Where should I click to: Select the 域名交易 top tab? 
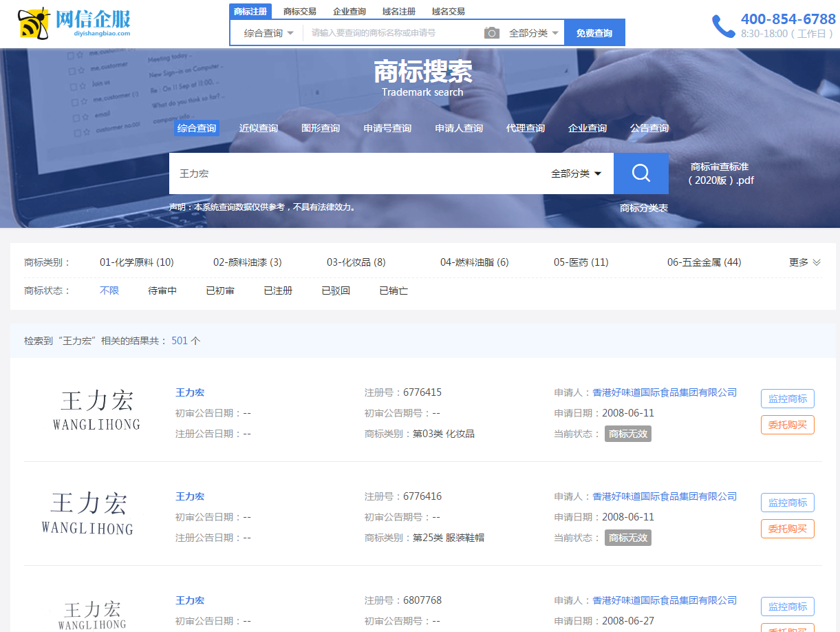449,11
